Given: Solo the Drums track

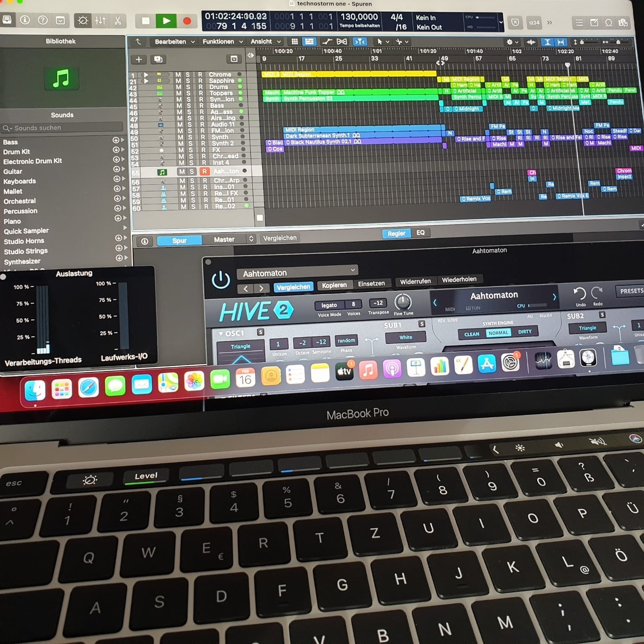Looking at the screenshot, I should tap(188, 87).
